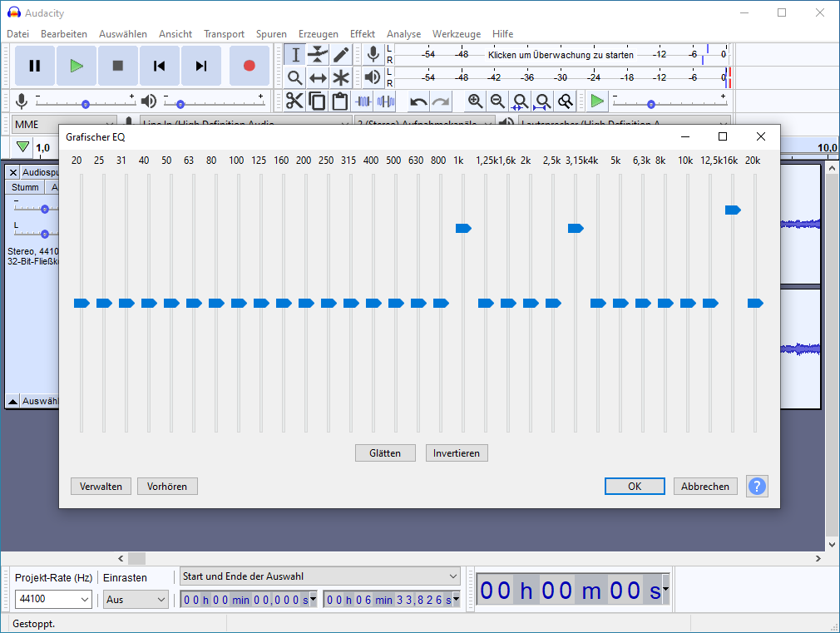The image size is (840, 633).
Task: Collapse track using the arrow button
Action: pyautogui.click(x=12, y=401)
